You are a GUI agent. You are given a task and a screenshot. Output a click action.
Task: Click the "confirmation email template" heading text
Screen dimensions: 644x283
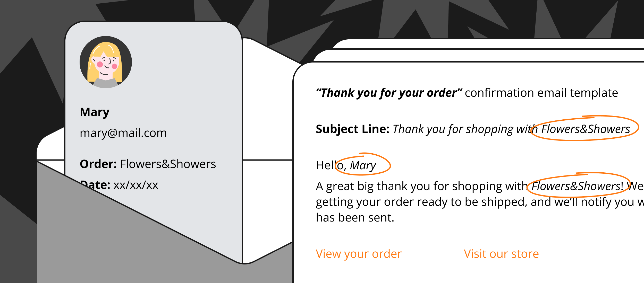point(541,93)
